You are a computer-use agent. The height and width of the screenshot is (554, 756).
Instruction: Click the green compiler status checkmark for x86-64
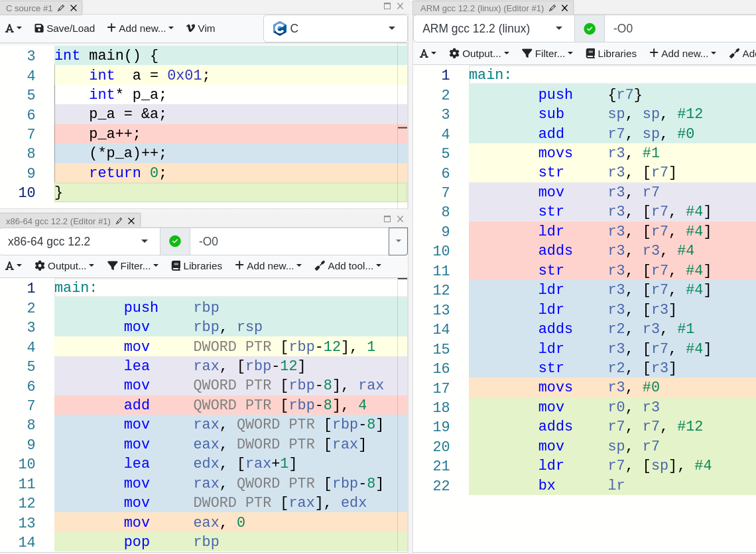[x=175, y=241]
